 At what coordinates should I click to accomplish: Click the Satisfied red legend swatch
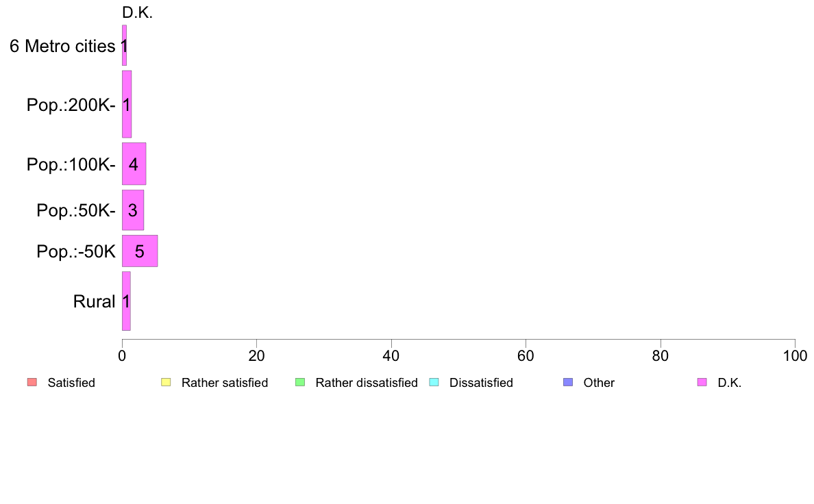pos(32,383)
